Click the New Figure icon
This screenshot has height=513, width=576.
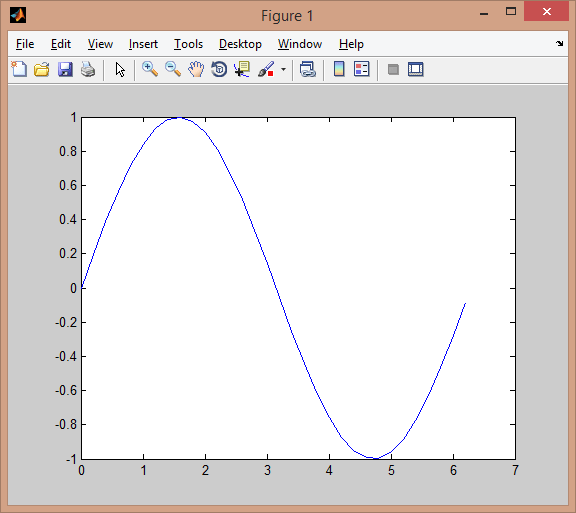tap(19, 69)
